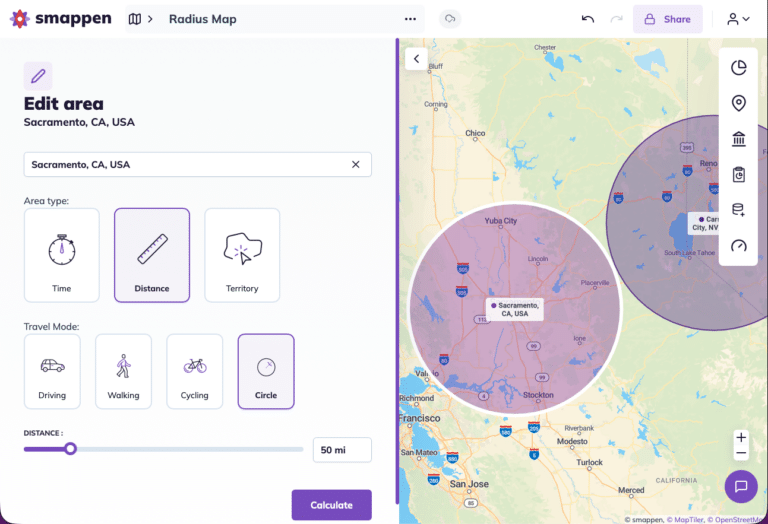Click the distance slider handle
The image size is (768, 524).
click(x=71, y=449)
